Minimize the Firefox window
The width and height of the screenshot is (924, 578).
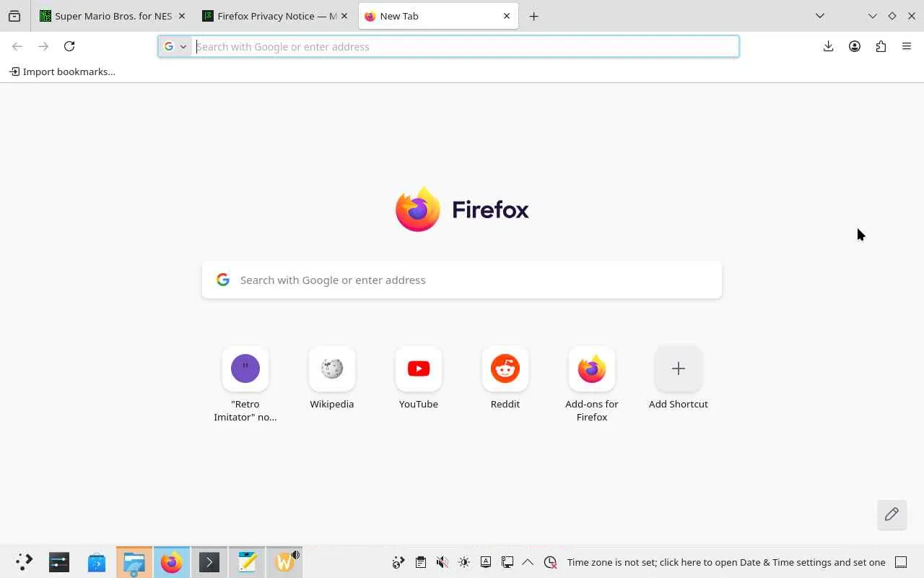(873, 16)
